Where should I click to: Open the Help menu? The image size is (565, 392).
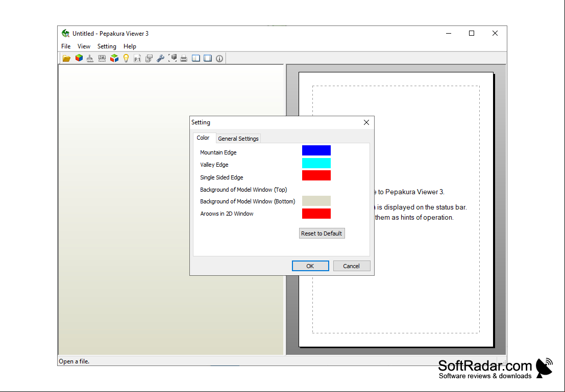point(130,46)
